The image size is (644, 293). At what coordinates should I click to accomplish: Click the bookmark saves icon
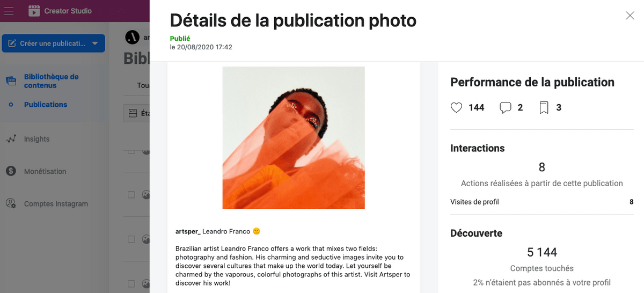coord(544,108)
